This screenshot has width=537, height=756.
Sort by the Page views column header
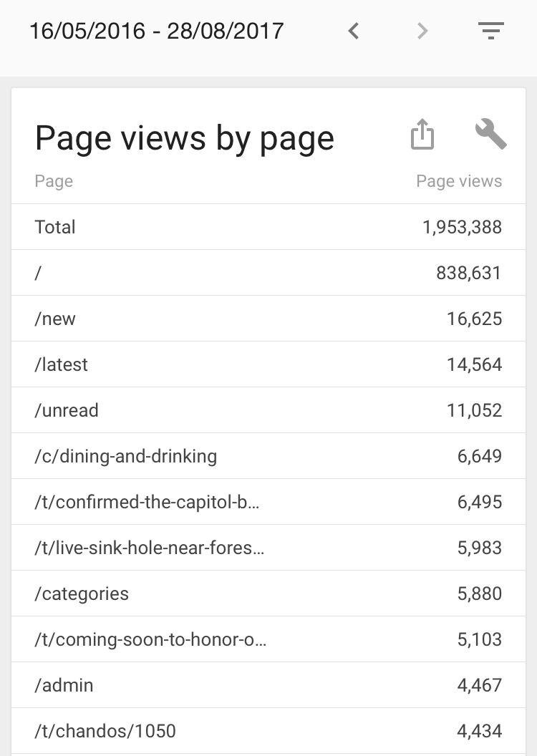[x=459, y=181]
